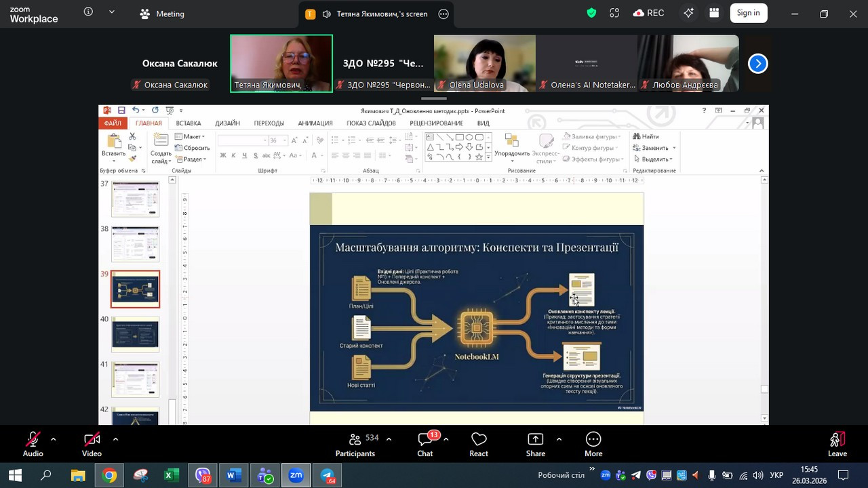
Task: Click the Share screen button
Action: (535, 444)
